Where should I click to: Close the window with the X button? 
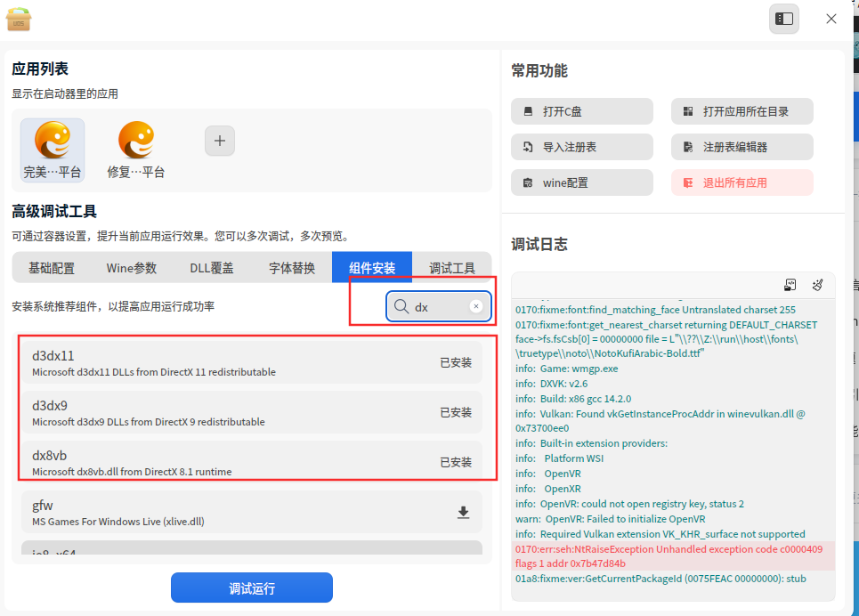coord(831,20)
